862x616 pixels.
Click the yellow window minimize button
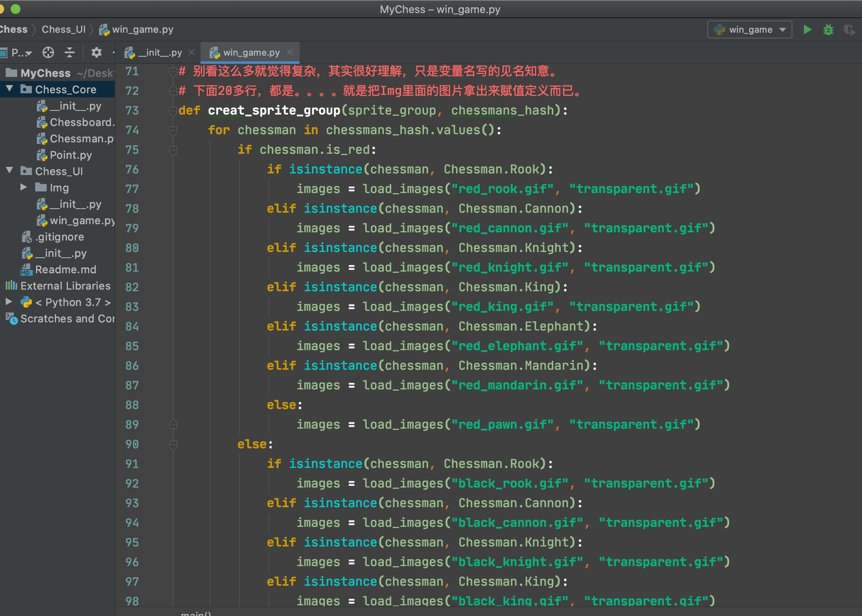tap(2, 9)
